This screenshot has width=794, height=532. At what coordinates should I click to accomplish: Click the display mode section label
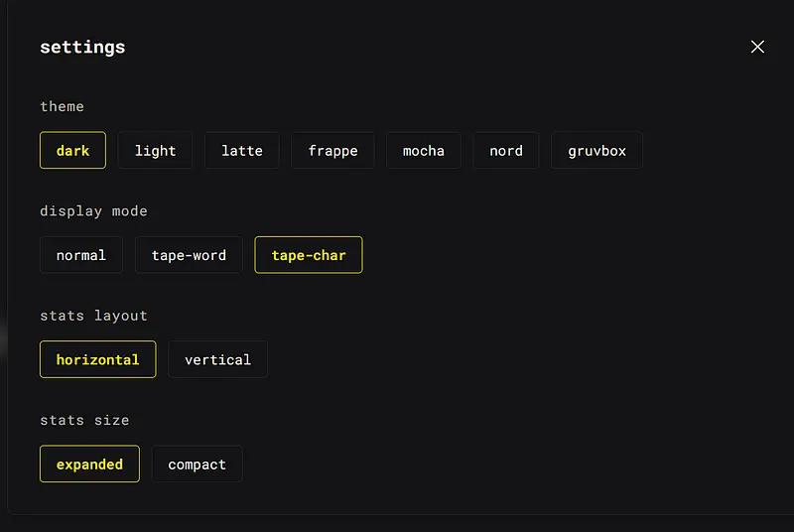pos(93,210)
